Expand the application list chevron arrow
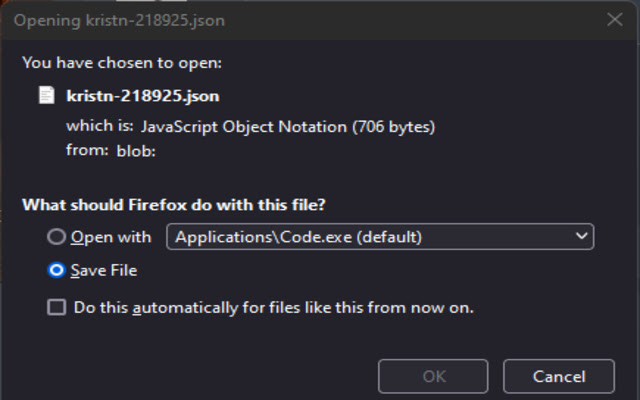 [x=581, y=237]
